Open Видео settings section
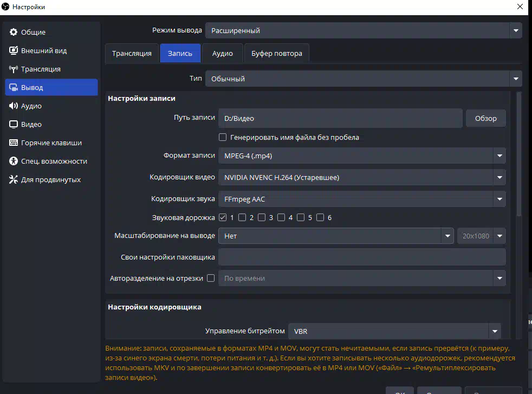Viewport: 532px width, 394px height. point(51,124)
